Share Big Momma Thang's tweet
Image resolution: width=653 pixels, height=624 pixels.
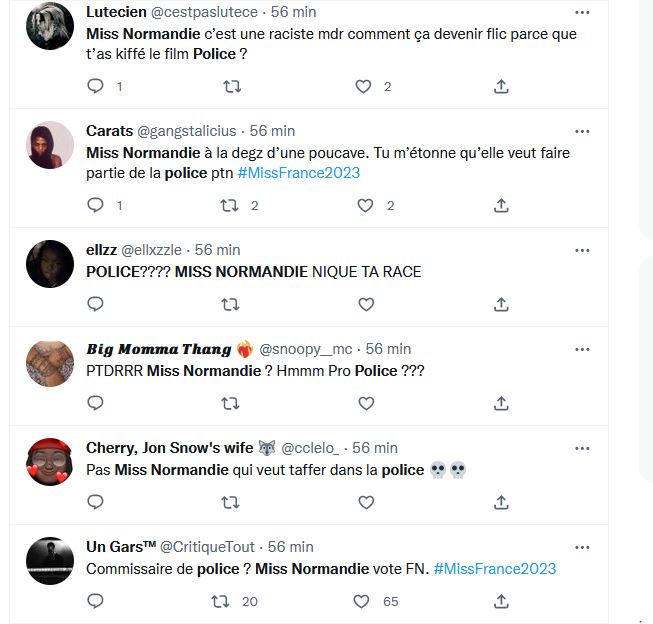point(501,403)
